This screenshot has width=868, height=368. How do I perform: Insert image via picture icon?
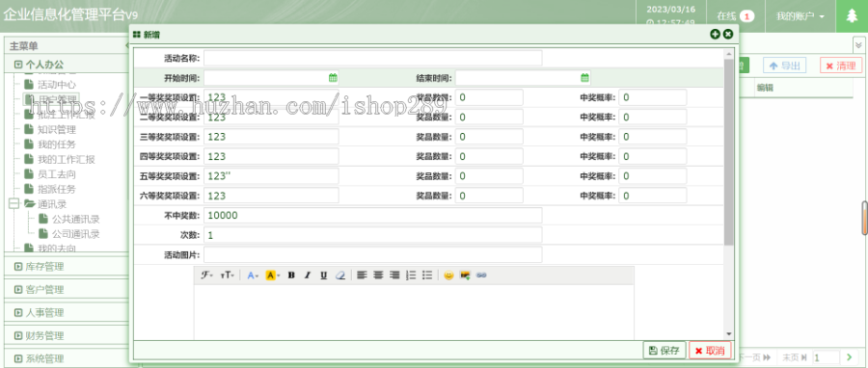(465, 276)
